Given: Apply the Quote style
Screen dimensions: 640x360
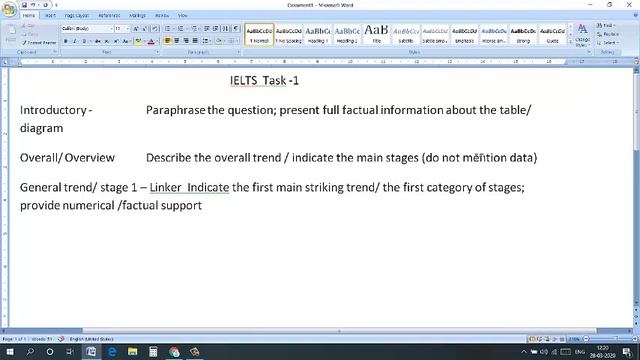Looking at the screenshot, I should tap(553, 35).
